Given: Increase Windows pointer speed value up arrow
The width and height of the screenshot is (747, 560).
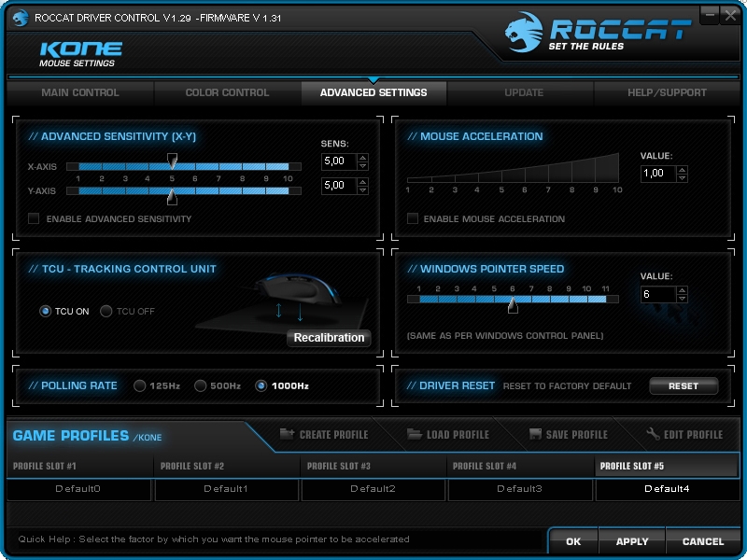Looking at the screenshot, I should click(x=683, y=290).
